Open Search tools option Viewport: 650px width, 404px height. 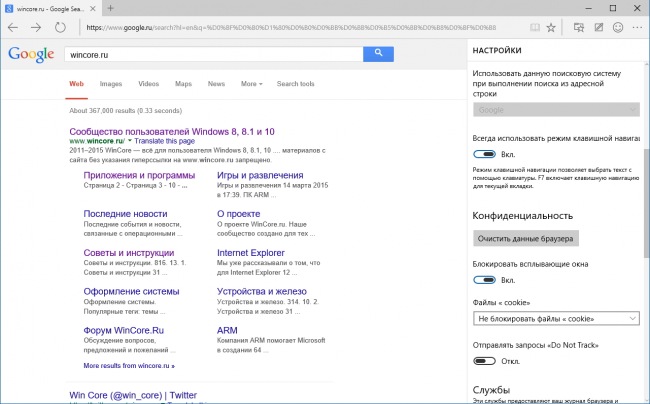(296, 84)
